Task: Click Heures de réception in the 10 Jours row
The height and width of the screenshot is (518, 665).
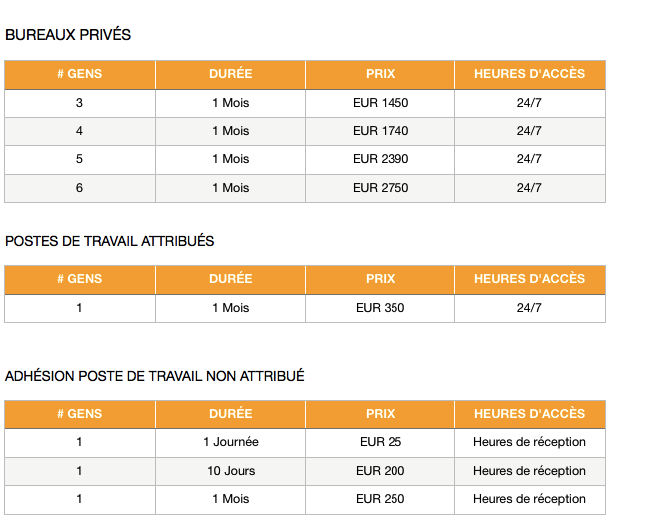Action: coord(529,471)
